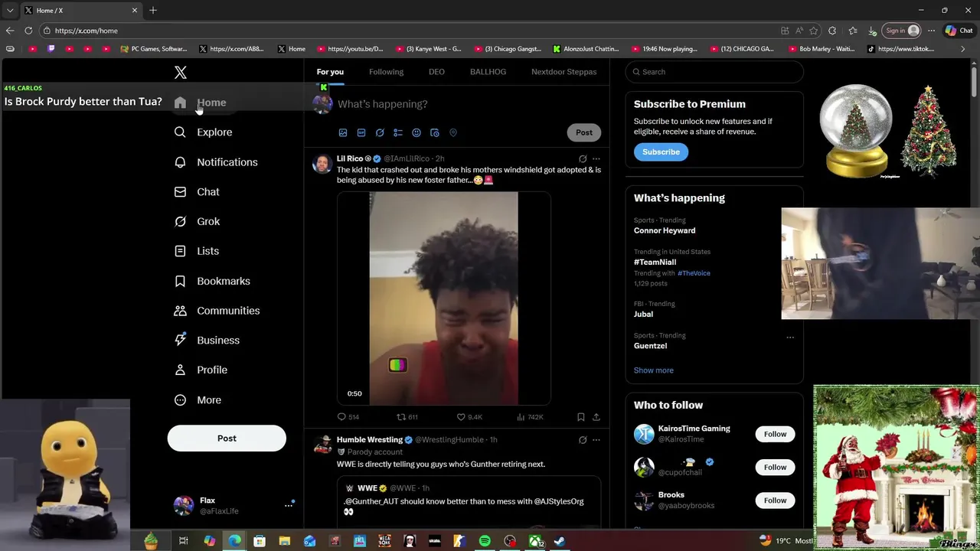980x551 pixels.
Task: Switch to the DEO tab
Action: coord(436,72)
